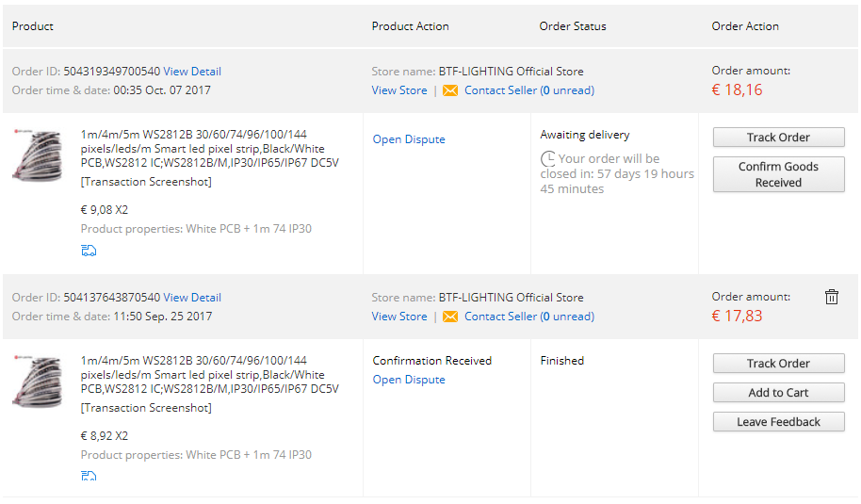Click the Contact Seller link on the Sep. 25 order

(x=500, y=317)
